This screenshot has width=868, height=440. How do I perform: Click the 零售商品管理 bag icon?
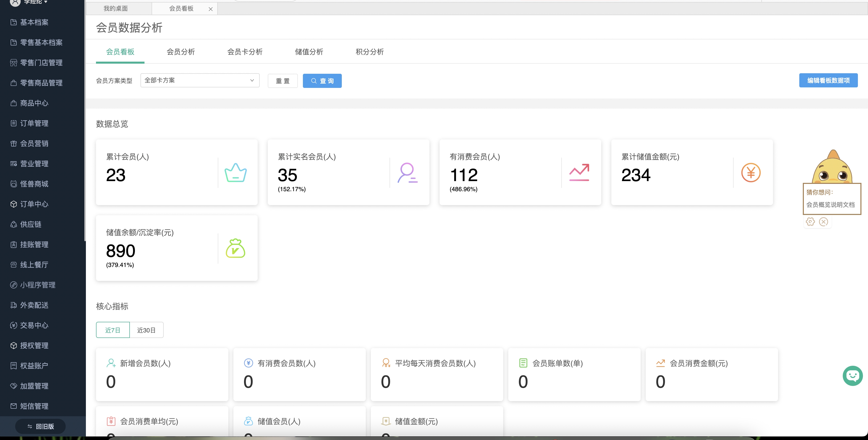click(13, 83)
